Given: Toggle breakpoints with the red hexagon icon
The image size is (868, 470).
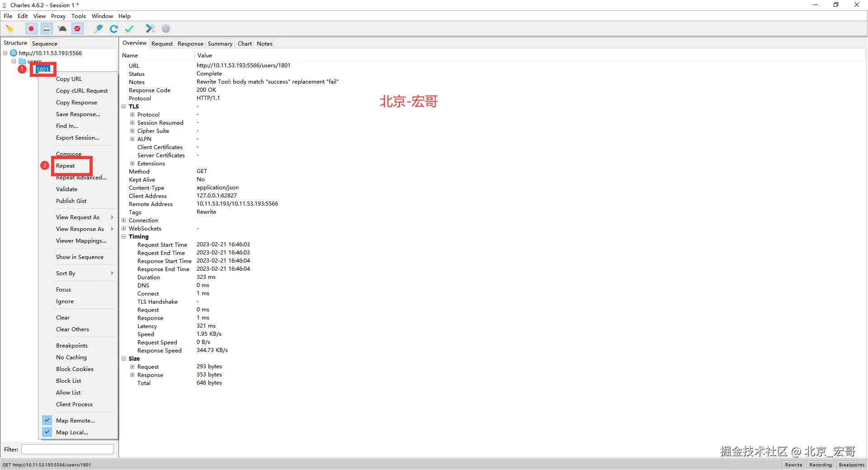Looking at the screenshot, I should pos(78,29).
